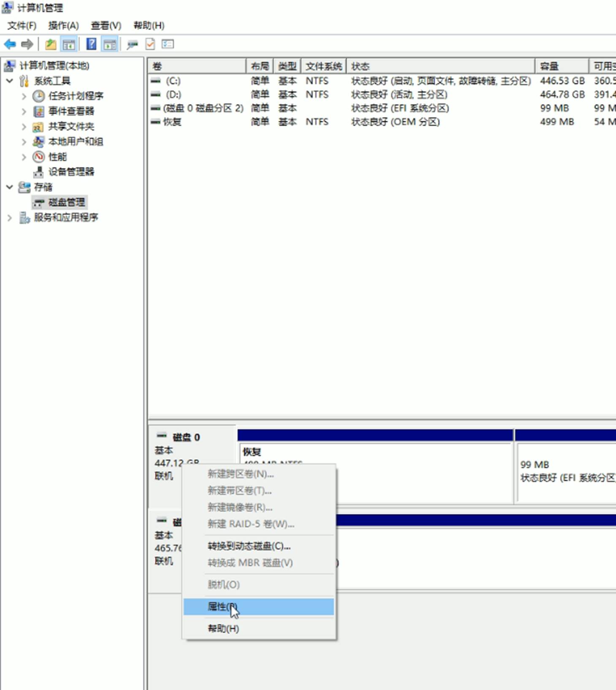Open the 操作(A) menu
Screen dimensions: 616x690
coord(63,26)
